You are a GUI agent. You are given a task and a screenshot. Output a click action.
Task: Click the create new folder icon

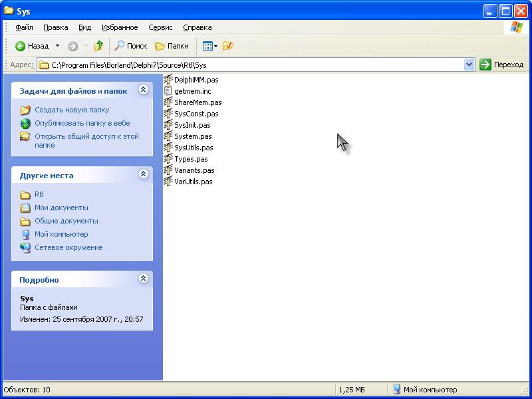25,110
